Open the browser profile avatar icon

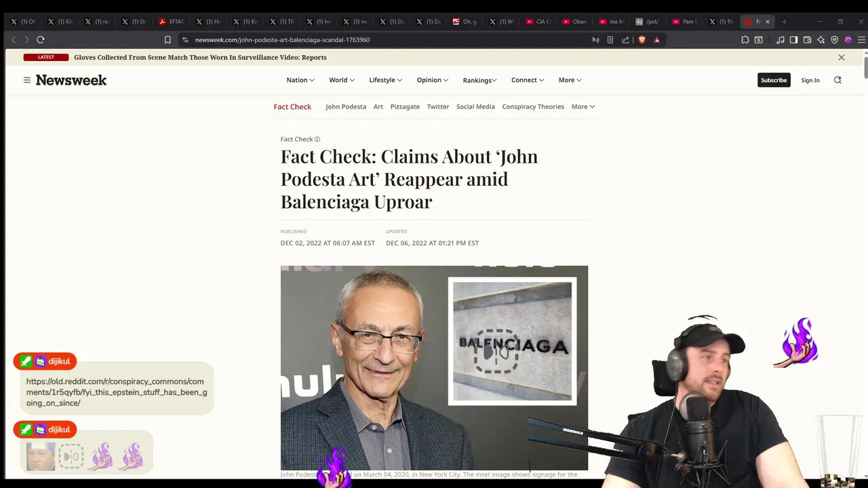(848, 40)
